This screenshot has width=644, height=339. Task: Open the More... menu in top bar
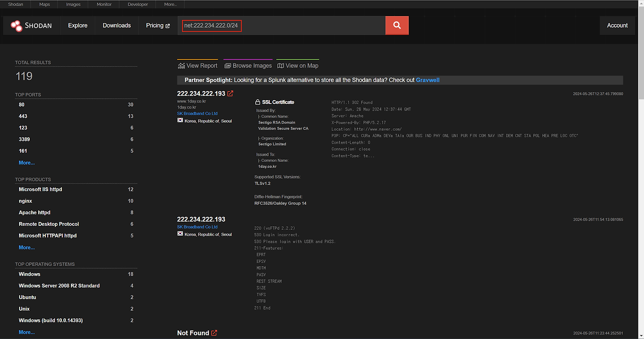tap(170, 5)
